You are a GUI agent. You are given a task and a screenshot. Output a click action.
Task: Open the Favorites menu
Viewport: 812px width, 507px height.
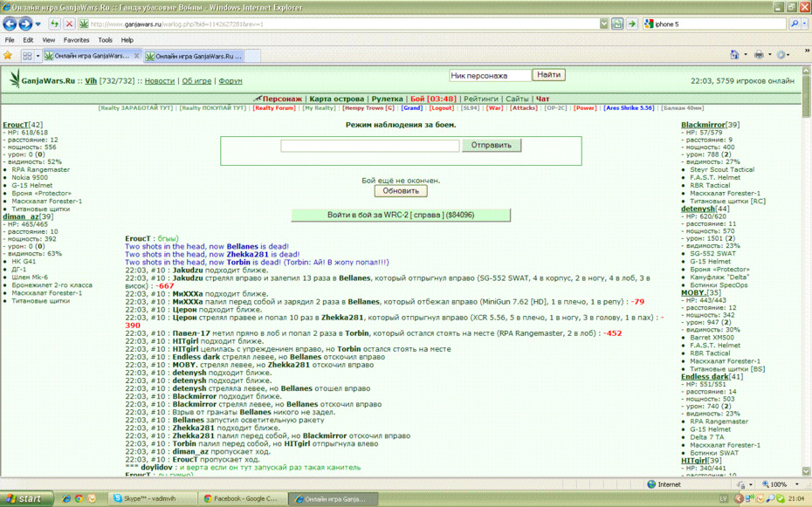[76, 40]
